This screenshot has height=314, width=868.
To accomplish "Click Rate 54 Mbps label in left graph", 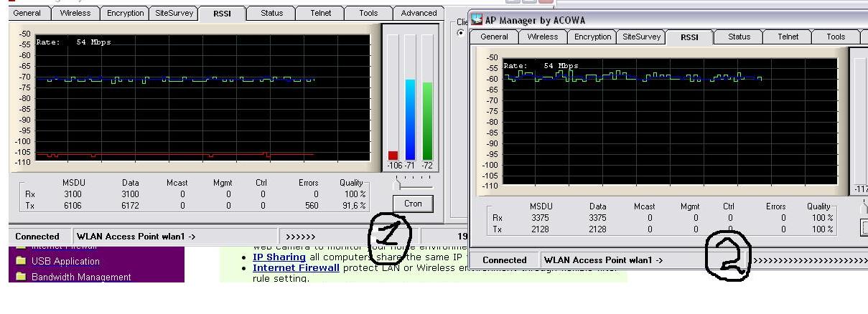I will [74, 42].
